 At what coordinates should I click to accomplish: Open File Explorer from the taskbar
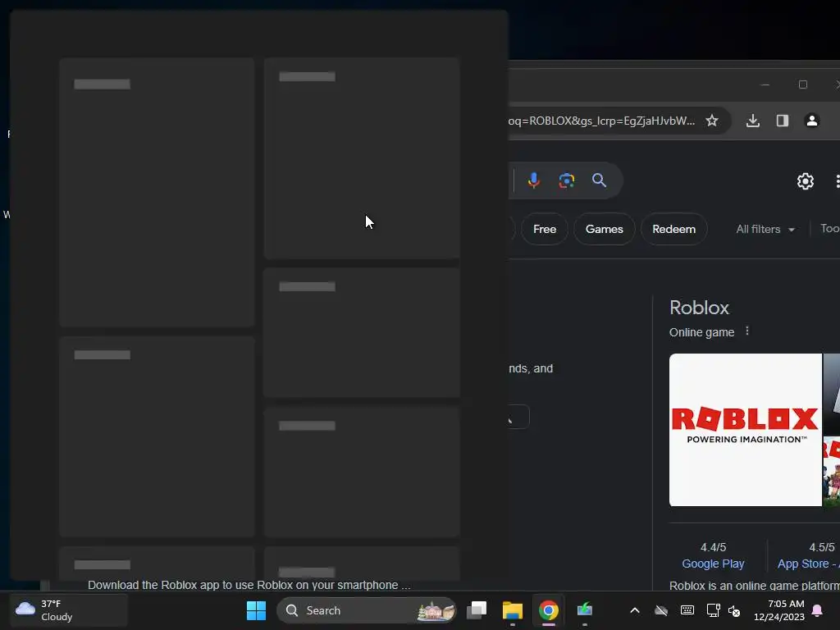click(x=512, y=610)
